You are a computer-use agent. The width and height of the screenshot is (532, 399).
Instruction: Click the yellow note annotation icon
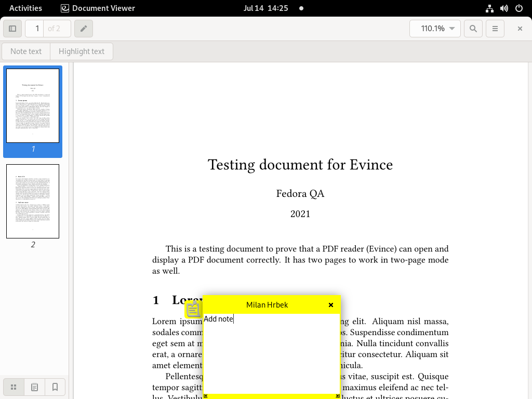[x=193, y=309]
